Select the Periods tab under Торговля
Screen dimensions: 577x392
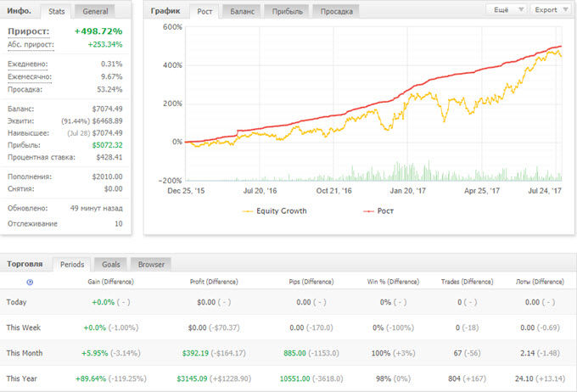coord(72,264)
